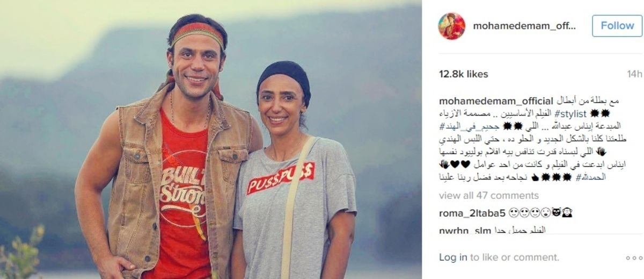Open mohamedemam_off... username in the post header

coord(524,26)
